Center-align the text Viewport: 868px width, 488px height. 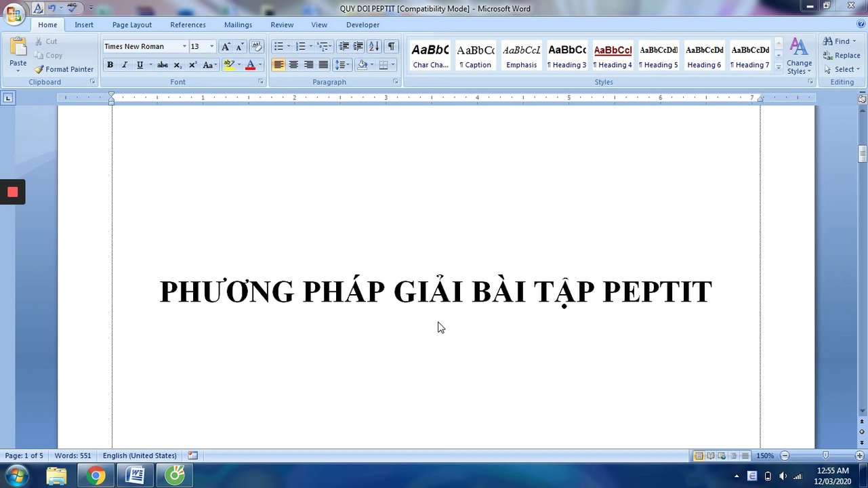293,65
